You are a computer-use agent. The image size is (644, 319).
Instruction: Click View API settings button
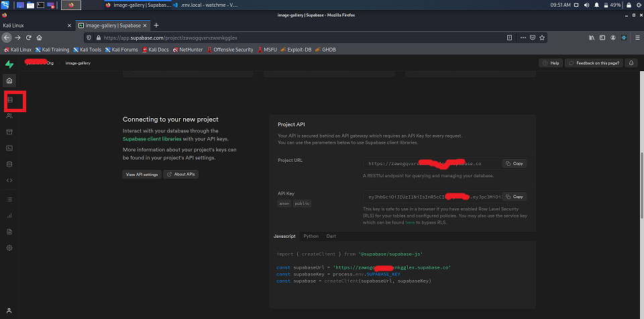point(142,175)
